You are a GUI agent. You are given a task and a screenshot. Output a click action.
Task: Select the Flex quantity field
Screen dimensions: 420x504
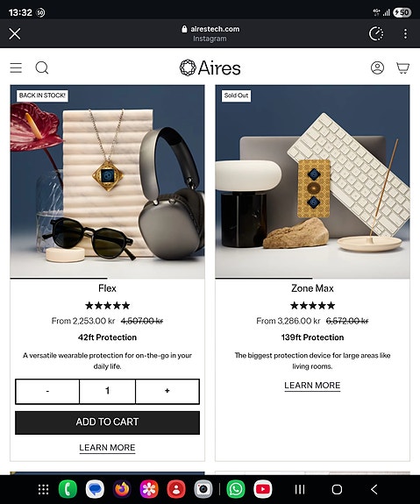107,391
